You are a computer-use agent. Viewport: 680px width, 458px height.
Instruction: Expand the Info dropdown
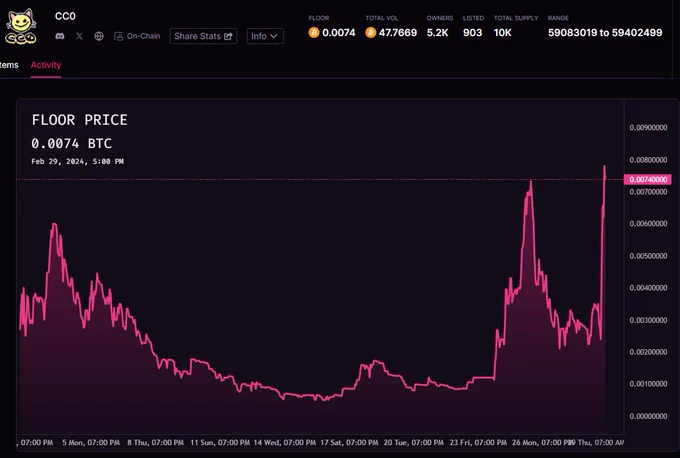[x=265, y=36]
